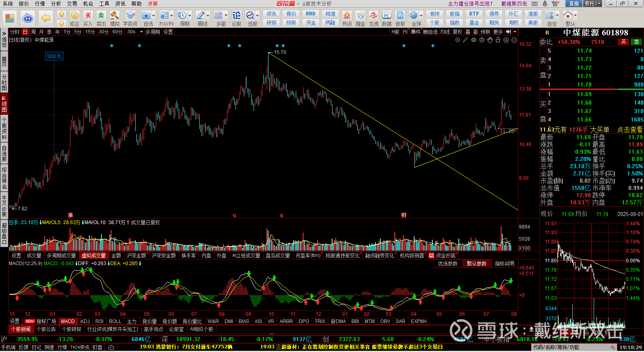Click the 优选参数 optimized parameters button

tap(448, 263)
